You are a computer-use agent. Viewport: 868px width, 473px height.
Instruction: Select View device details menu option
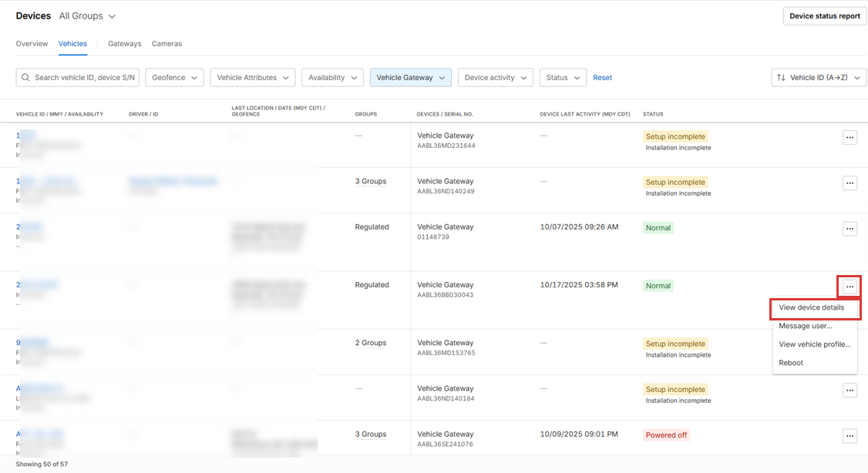coord(811,307)
